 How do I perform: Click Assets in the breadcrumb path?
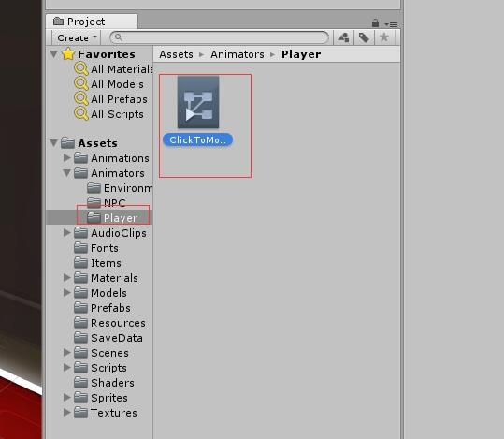[176, 54]
